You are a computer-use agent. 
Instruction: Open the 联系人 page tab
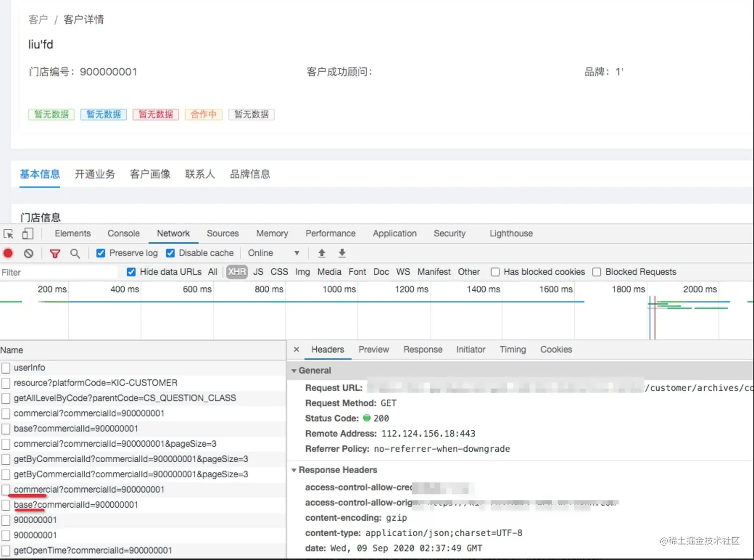[x=200, y=174]
